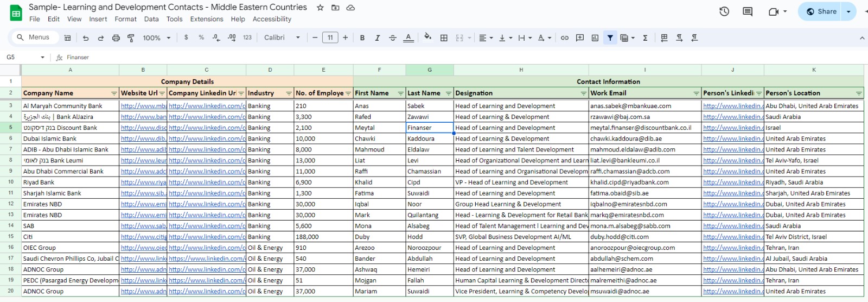The width and height of the screenshot is (868, 302).
Task: Open more number formats (123)
Action: point(247,37)
